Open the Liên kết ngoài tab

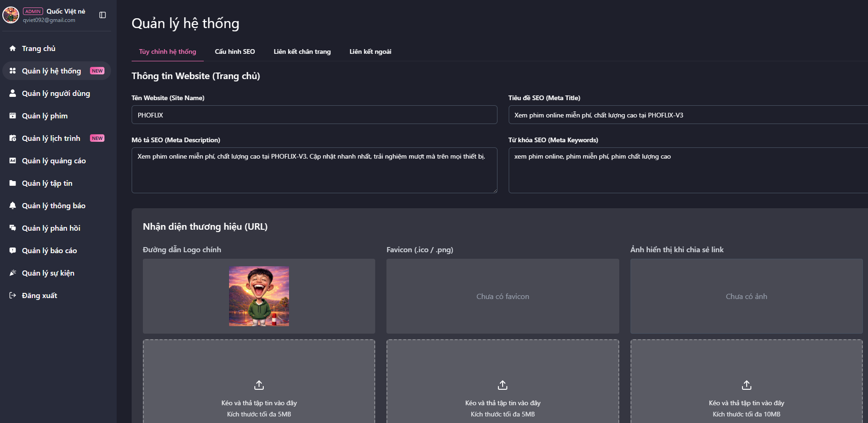pyautogui.click(x=371, y=51)
